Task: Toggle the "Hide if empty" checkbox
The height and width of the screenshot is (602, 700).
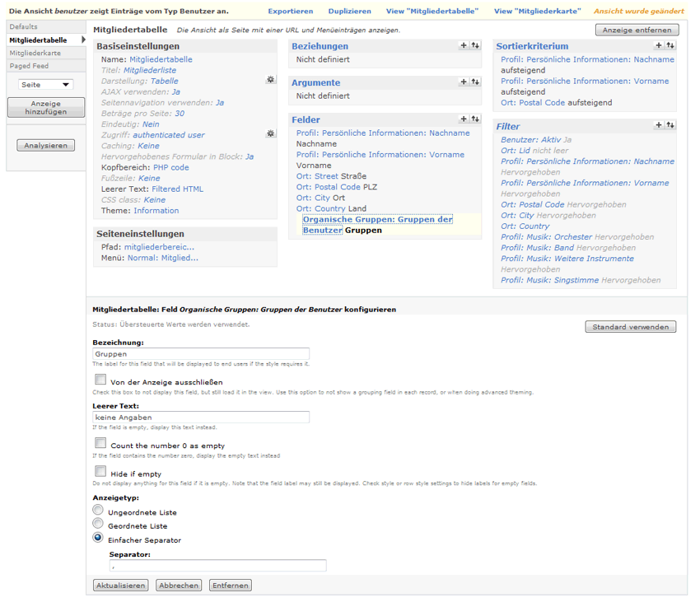Action: pos(100,472)
